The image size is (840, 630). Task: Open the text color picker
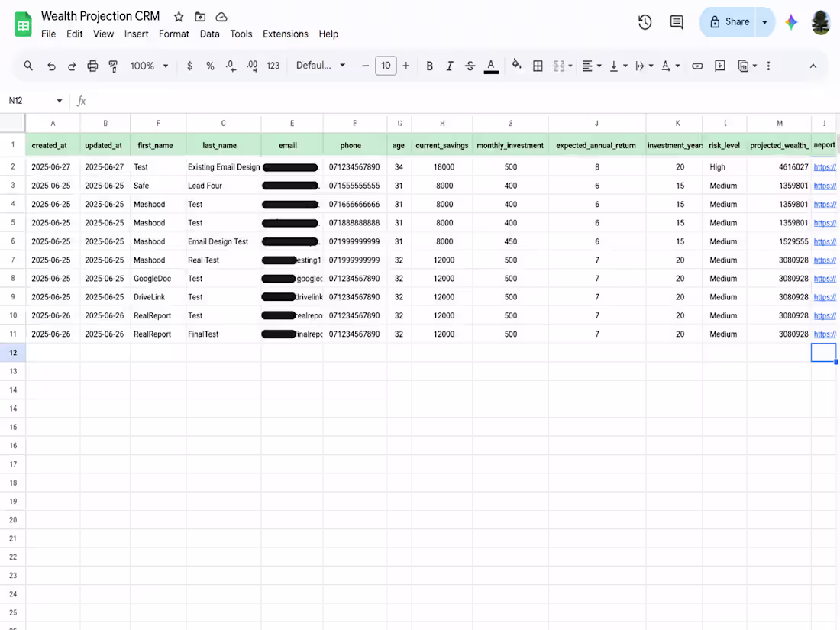[491, 66]
